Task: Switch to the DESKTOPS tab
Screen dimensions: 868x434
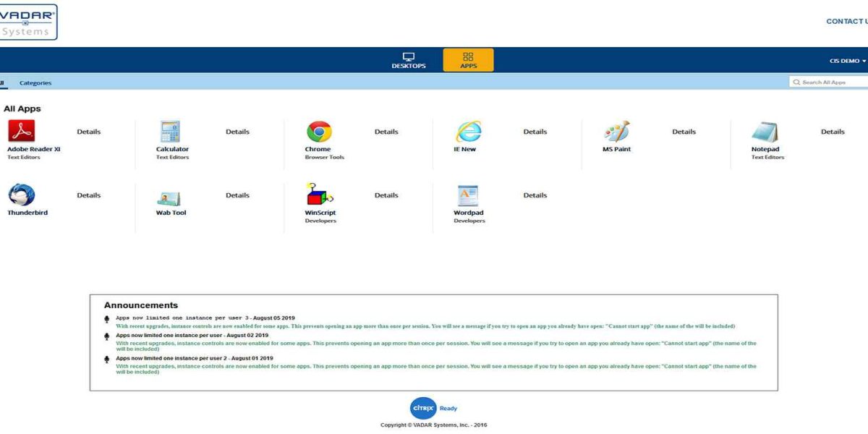Action: (x=409, y=60)
